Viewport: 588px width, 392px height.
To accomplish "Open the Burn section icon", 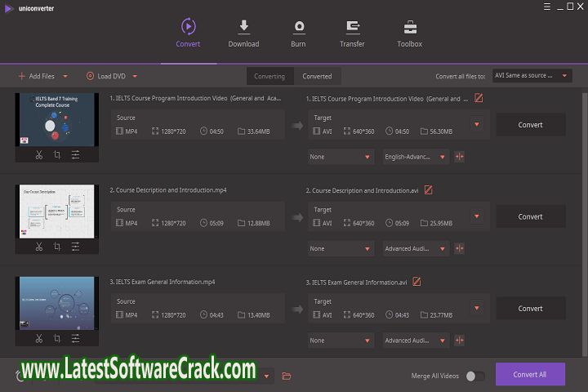I will pos(298,27).
